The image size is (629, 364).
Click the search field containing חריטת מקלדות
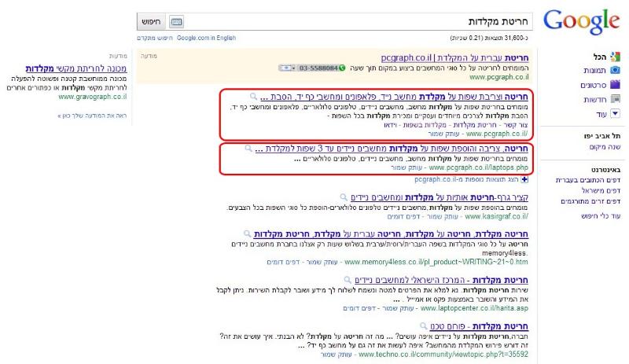(359, 22)
